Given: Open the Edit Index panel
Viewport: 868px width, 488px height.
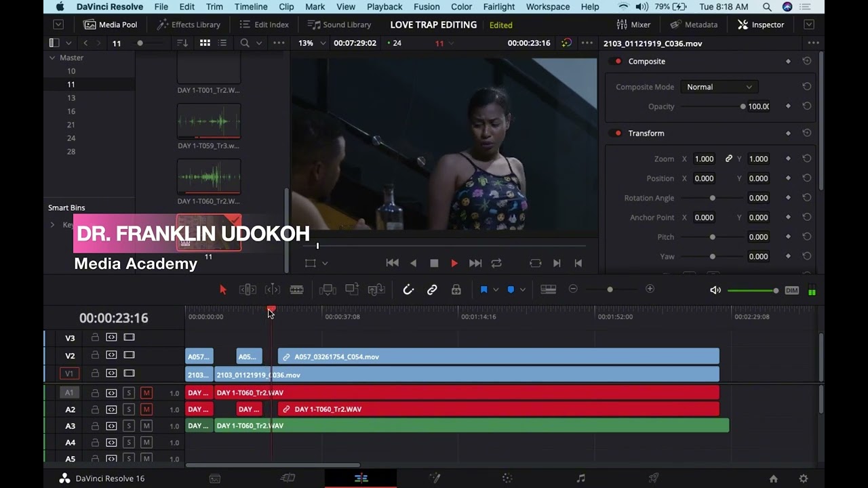Looking at the screenshot, I should [264, 24].
